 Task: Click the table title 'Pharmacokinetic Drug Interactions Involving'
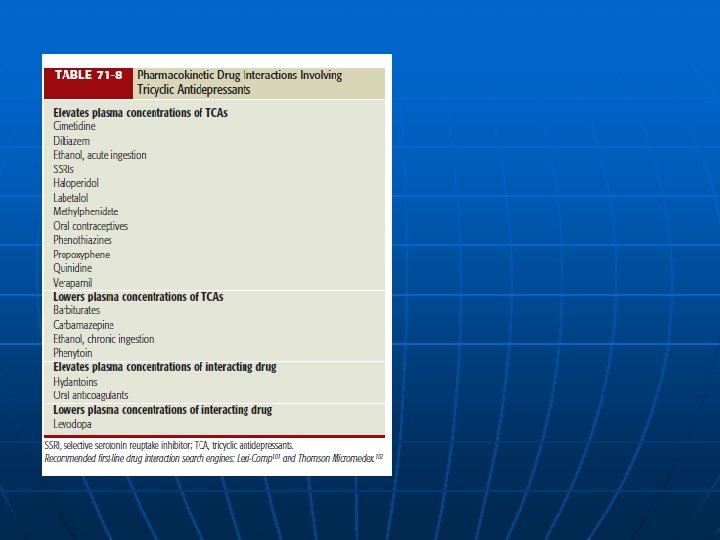pyautogui.click(x=240, y=75)
